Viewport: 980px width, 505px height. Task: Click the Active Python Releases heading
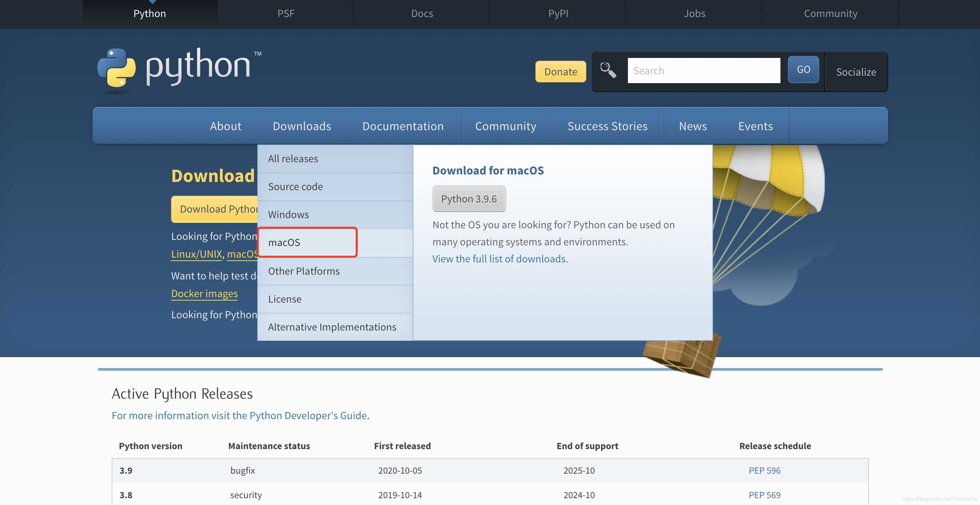click(x=182, y=394)
